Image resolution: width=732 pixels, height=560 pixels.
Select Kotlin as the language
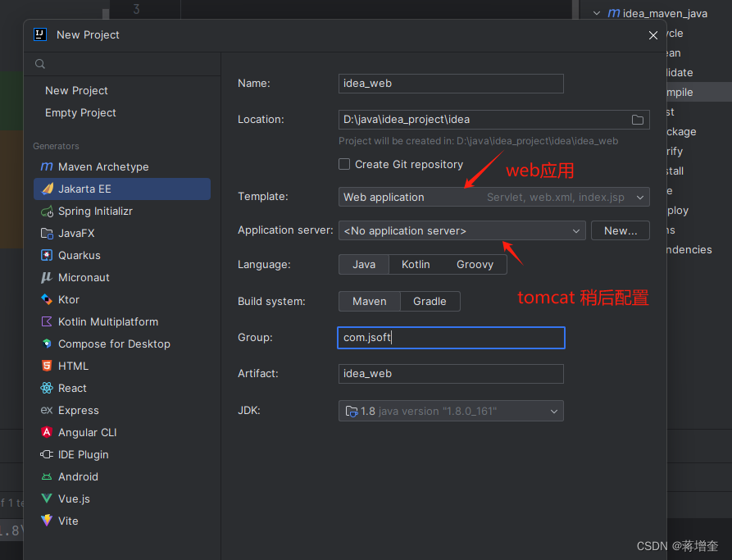416,264
